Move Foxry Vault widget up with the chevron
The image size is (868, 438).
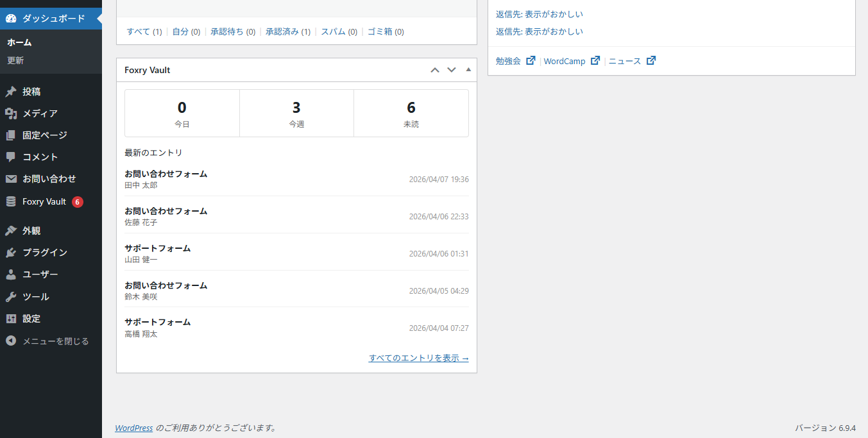(434, 69)
